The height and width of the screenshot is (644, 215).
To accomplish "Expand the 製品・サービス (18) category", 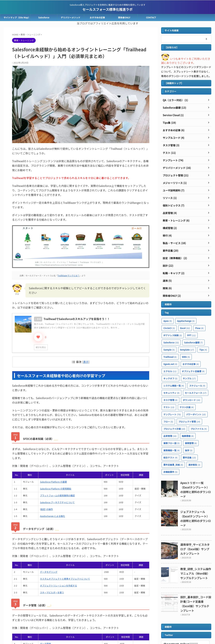I will point(186,243).
